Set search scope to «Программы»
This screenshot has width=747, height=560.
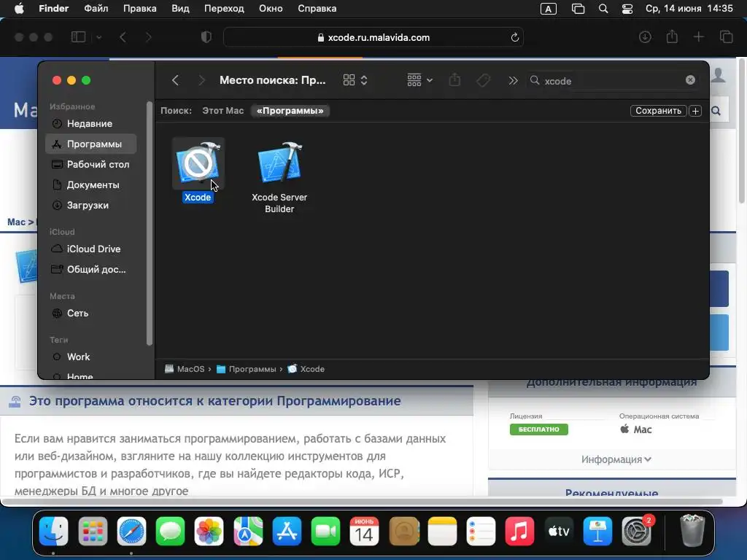tap(290, 111)
